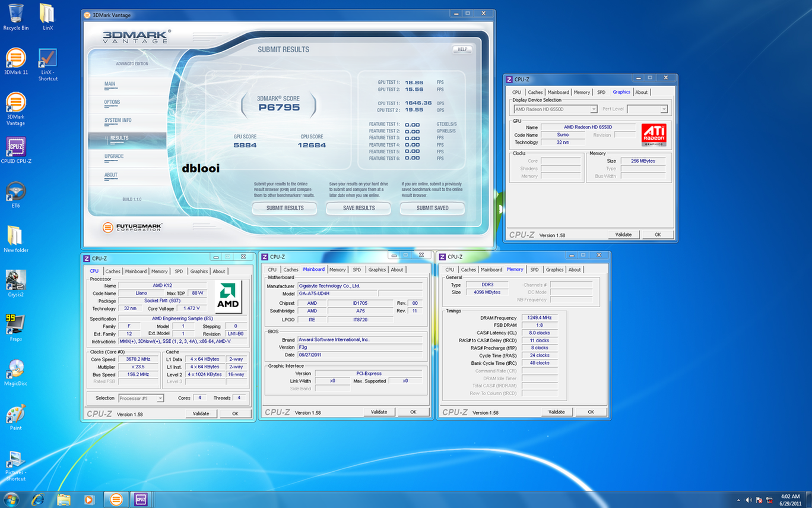Switch to Caches tab in CPU window
Viewport: 812px width, 508px height.
tap(113, 272)
